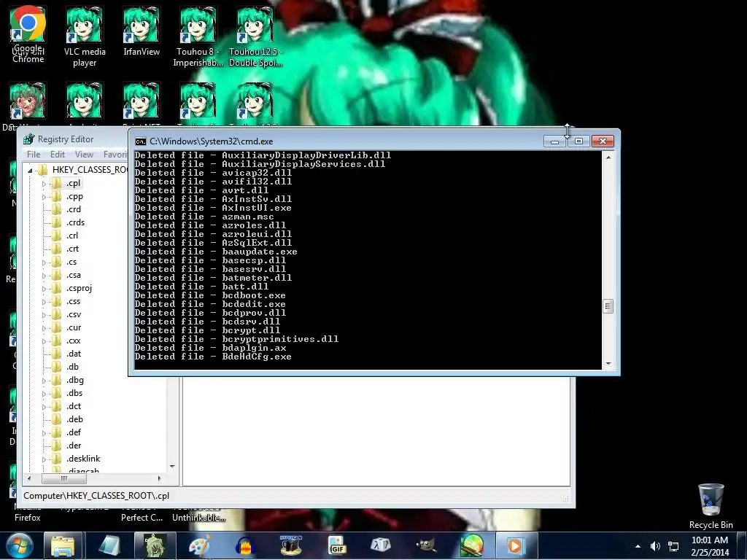Select the .crt registry key
The image size is (747, 560).
(72, 249)
